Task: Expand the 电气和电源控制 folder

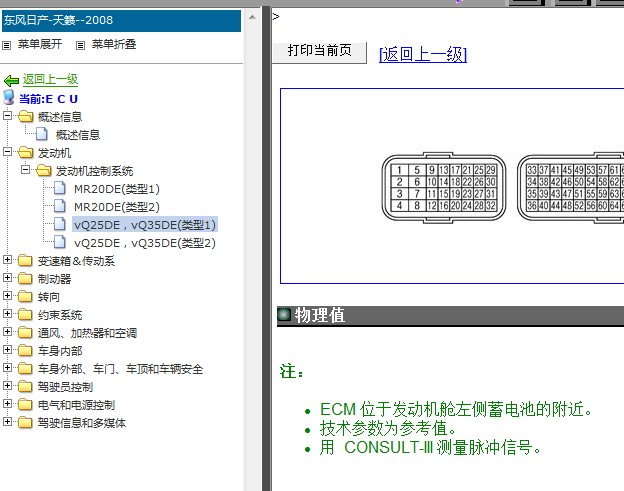Action: [x=7, y=403]
